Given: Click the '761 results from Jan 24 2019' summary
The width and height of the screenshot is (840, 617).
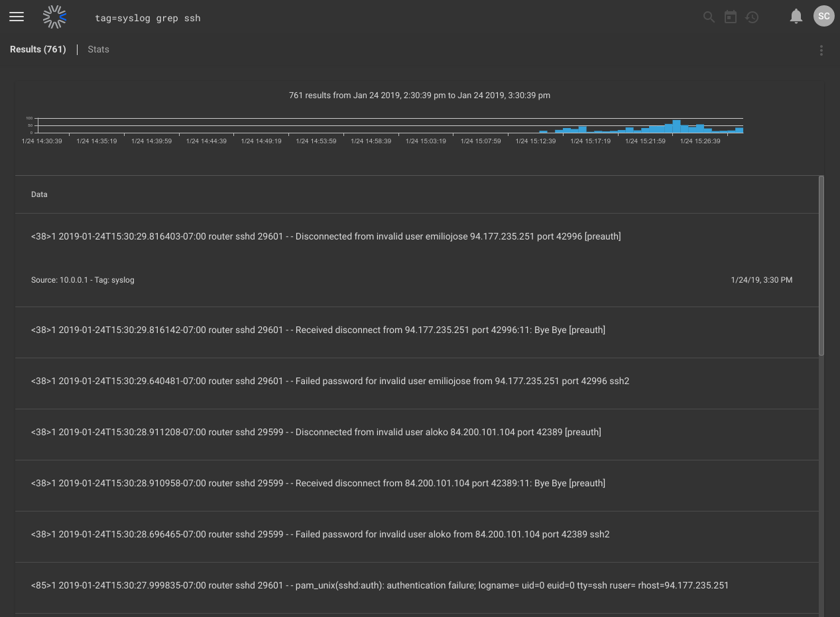Looking at the screenshot, I should click(420, 96).
